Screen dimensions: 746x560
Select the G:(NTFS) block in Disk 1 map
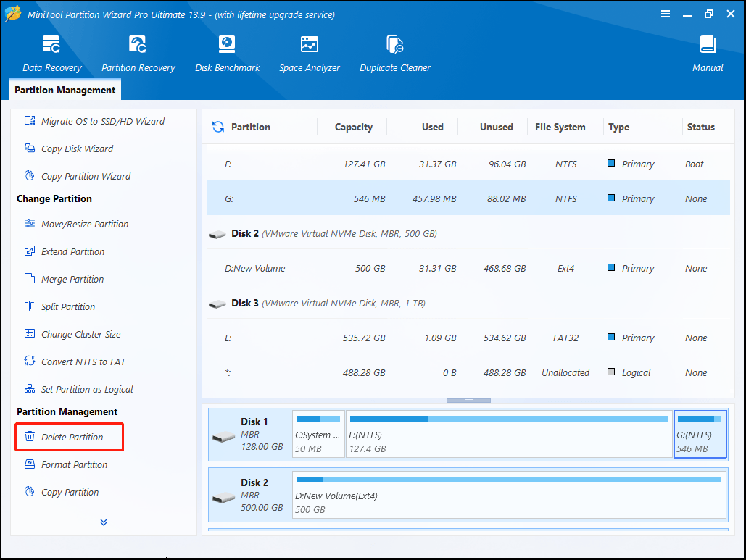tap(700, 434)
